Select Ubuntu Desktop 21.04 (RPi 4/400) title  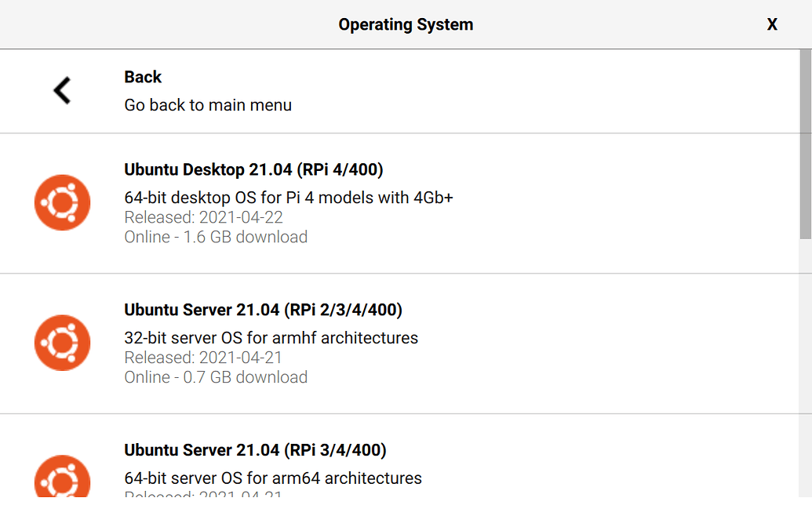click(x=253, y=169)
